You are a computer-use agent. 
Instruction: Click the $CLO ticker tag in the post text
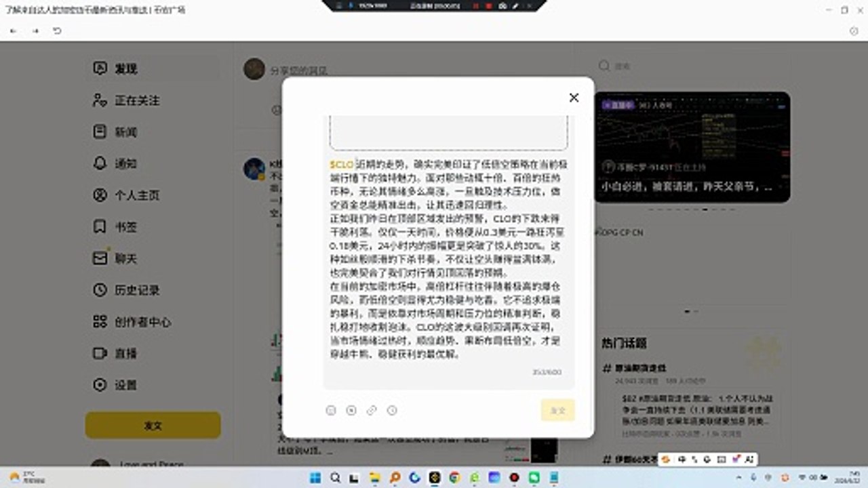(342, 165)
